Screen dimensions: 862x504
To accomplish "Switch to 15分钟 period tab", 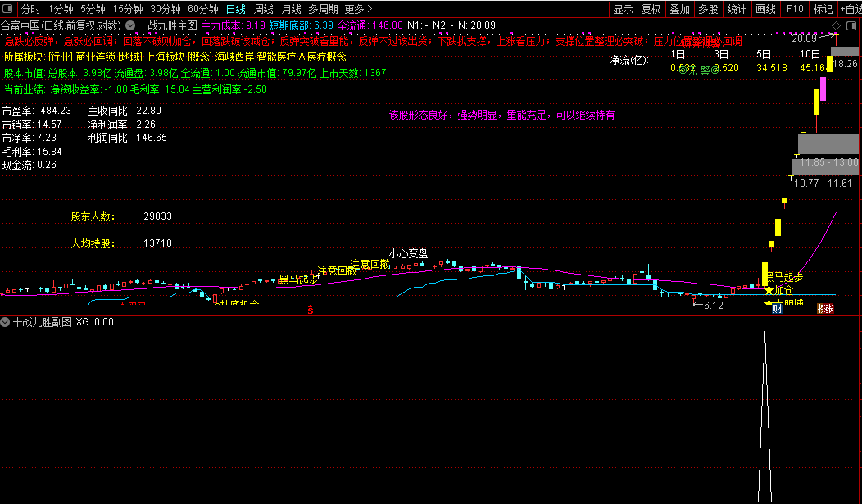I will (128, 9).
